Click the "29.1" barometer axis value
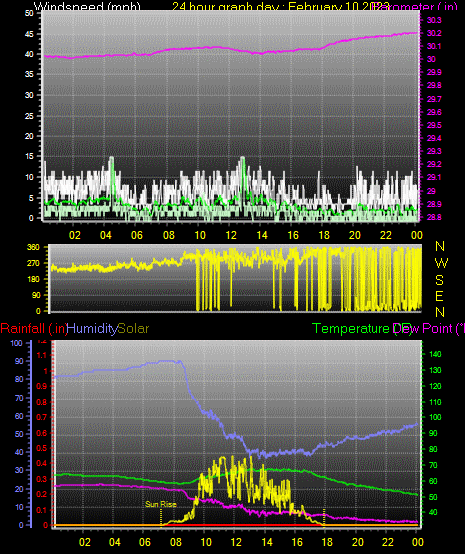 pos(434,177)
